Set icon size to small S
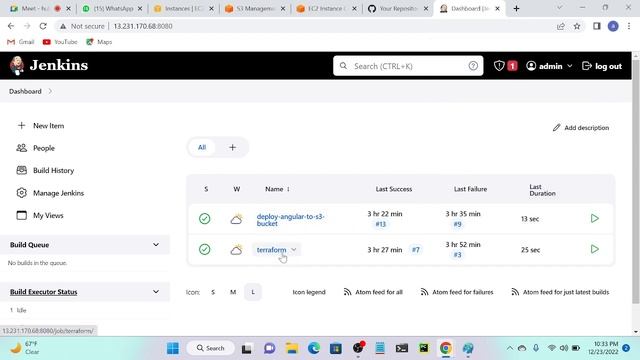This screenshot has width=640, height=360. [x=213, y=292]
